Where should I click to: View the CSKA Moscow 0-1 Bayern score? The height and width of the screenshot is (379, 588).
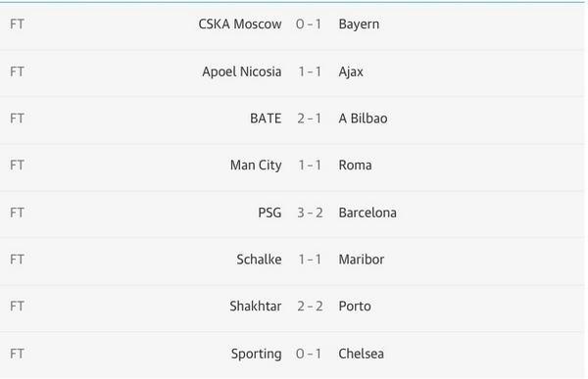tap(309, 24)
